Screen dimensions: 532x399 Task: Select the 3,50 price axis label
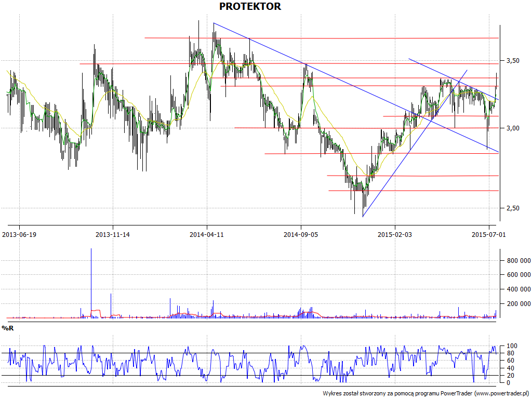click(513, 61)
